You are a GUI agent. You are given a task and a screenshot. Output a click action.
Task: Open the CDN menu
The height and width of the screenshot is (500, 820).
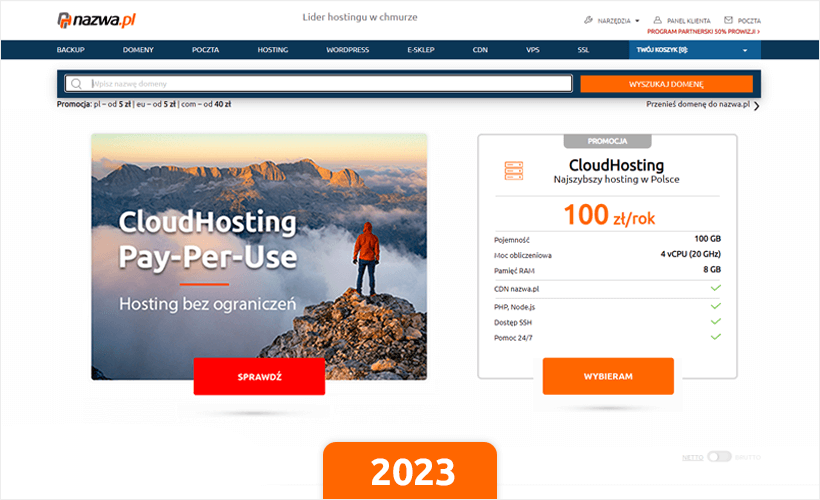[x=480, y=50]
